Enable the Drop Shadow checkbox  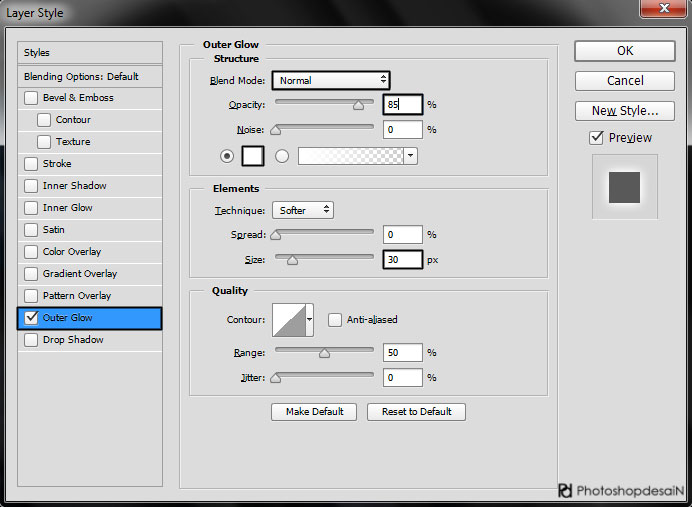(x=31, y=340)
